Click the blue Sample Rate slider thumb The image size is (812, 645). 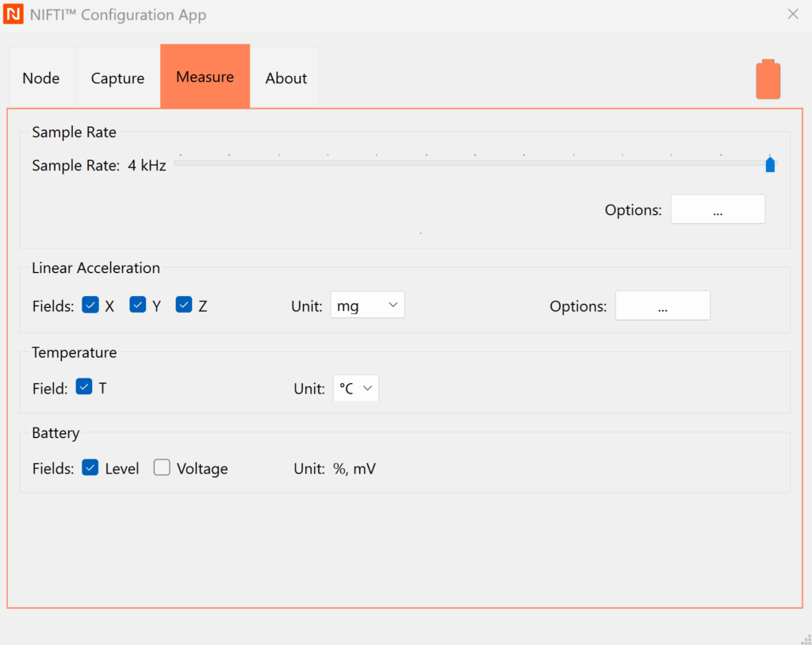(x=770, y=164)
